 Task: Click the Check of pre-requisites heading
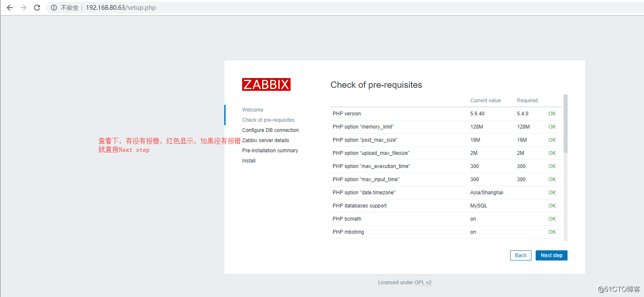376,85
